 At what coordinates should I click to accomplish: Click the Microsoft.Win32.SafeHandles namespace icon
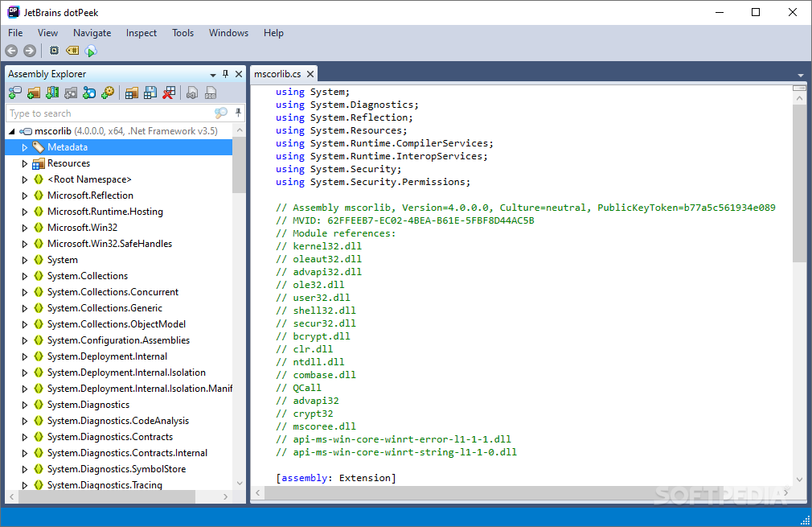pos(39,244)
